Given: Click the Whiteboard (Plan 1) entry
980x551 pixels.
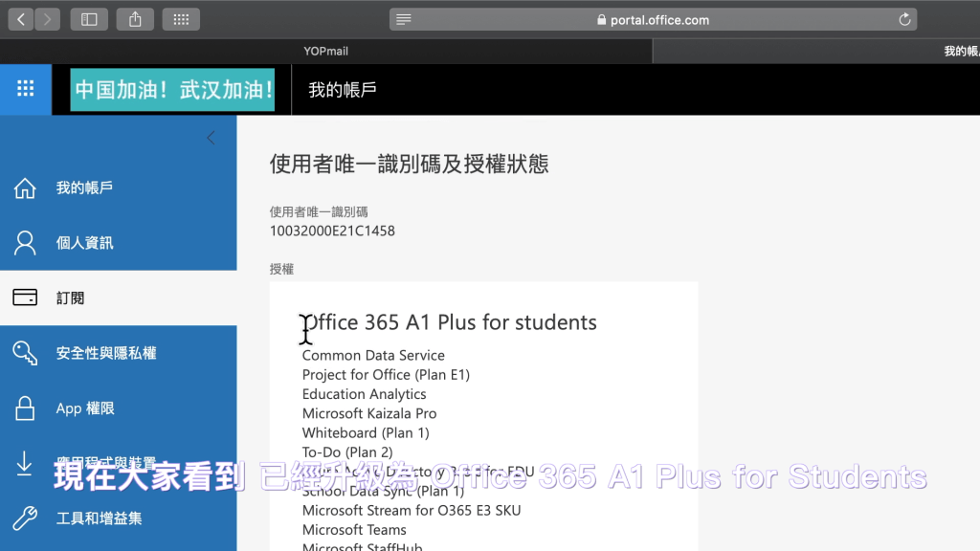Looking at the screenshot, I should tap(366, 433).
